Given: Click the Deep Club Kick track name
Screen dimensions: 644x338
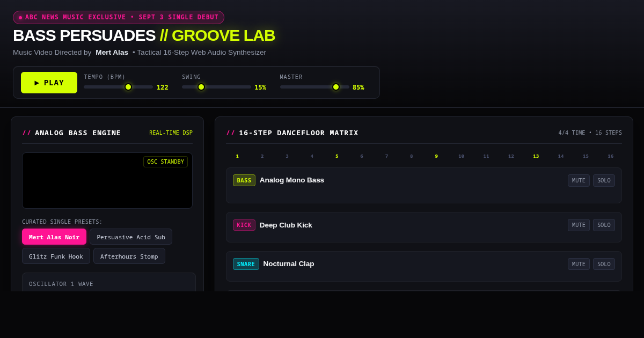Looking at the screenshot, I should coord(286,225).
